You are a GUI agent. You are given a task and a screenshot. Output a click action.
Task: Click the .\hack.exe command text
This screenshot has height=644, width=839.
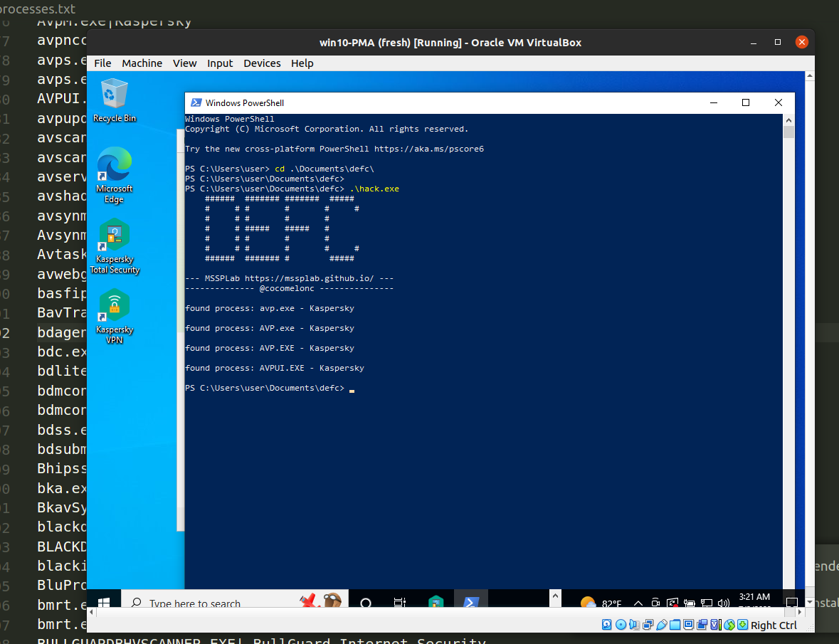(x=374, y=189)
